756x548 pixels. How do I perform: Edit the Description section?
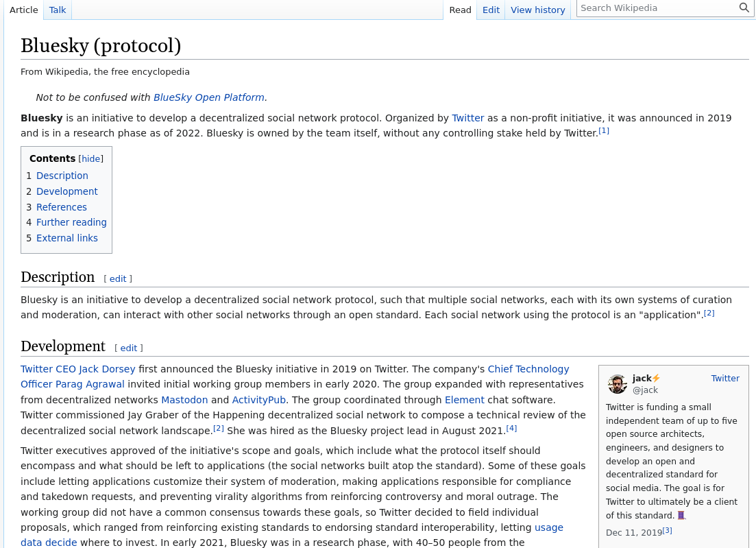(118, 279)
